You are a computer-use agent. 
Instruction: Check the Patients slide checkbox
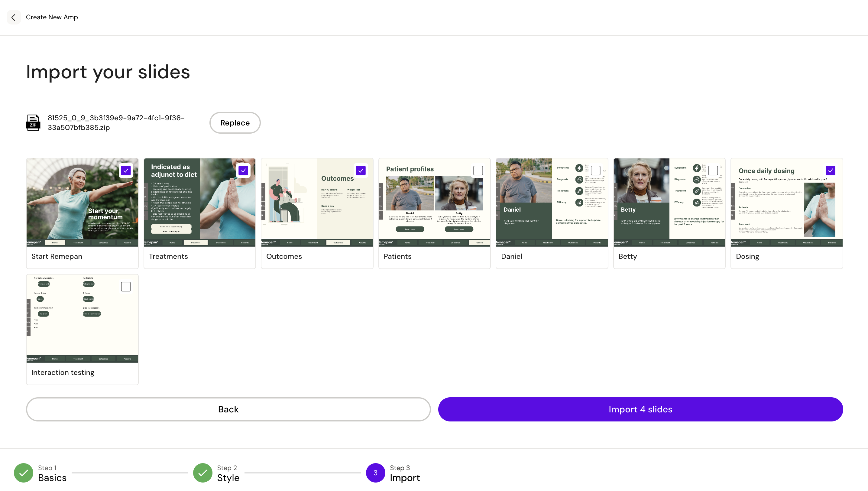click(x=478, y=171)
